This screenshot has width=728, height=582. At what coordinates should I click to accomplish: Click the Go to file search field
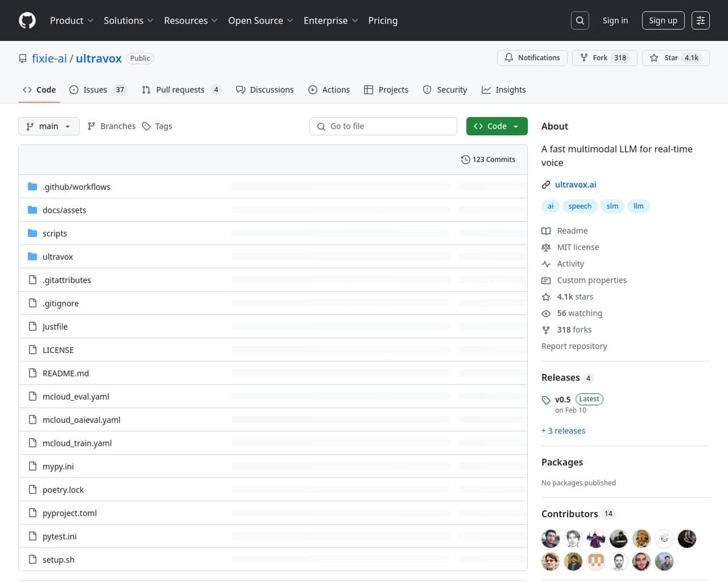[x=383, y=126]
